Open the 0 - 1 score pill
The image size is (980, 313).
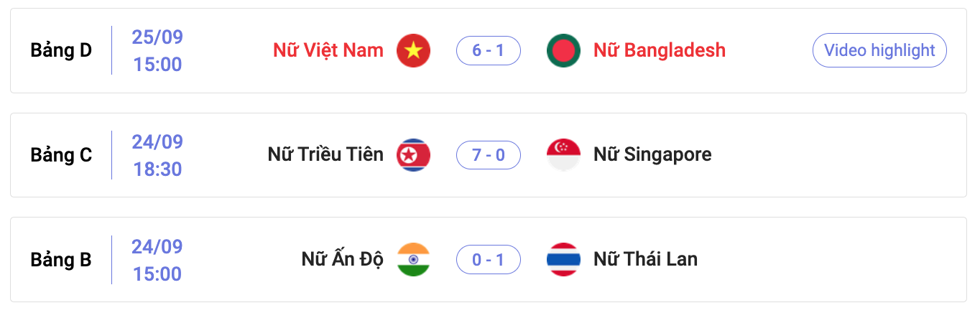coord(489,260)
